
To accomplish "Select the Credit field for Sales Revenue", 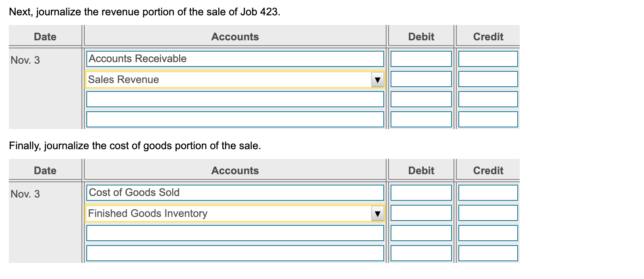I will pos(488,79).
